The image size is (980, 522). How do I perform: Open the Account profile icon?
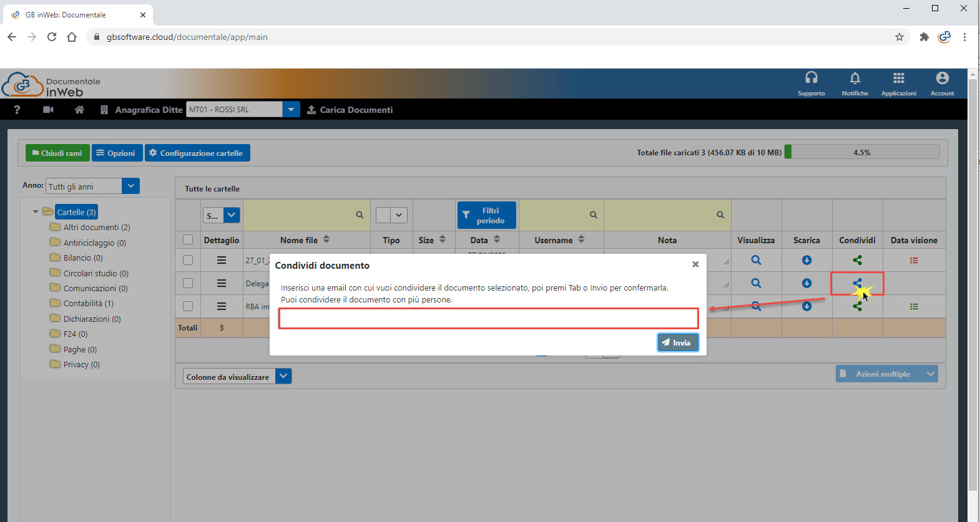[942, 78]
